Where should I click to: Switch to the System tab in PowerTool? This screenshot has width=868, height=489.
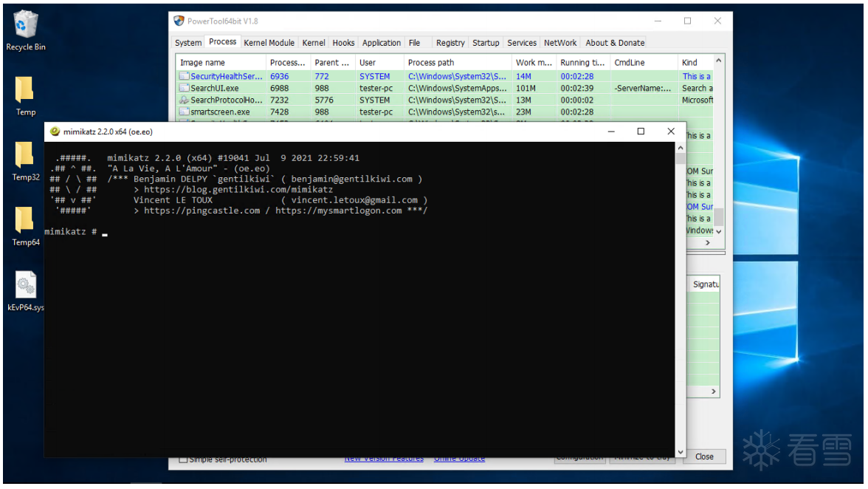pos(188,43)
